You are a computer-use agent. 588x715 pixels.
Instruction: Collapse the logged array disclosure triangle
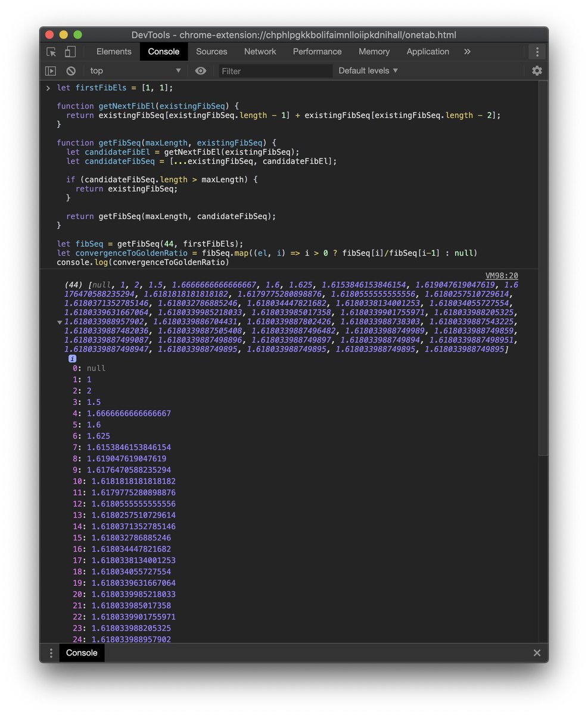point(60,323)
